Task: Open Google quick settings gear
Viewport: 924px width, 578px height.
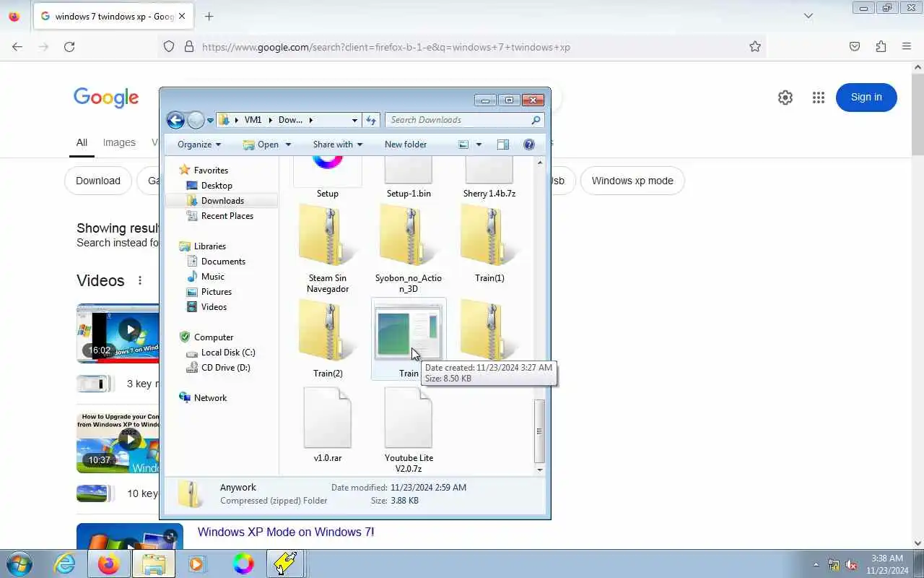Action: pos(785,98)
